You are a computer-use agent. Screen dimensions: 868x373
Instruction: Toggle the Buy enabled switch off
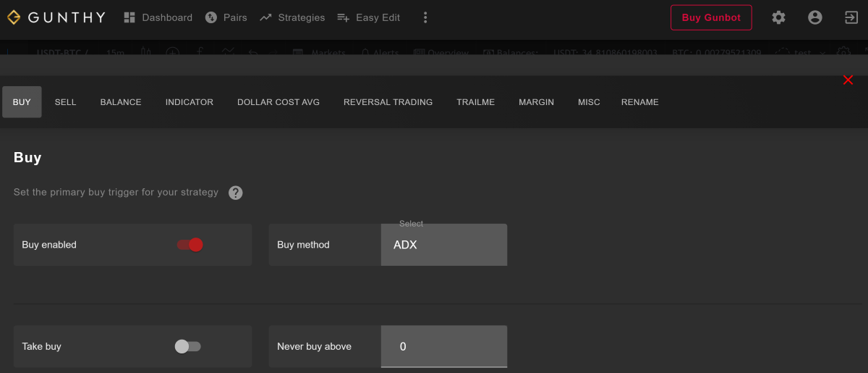190,245
